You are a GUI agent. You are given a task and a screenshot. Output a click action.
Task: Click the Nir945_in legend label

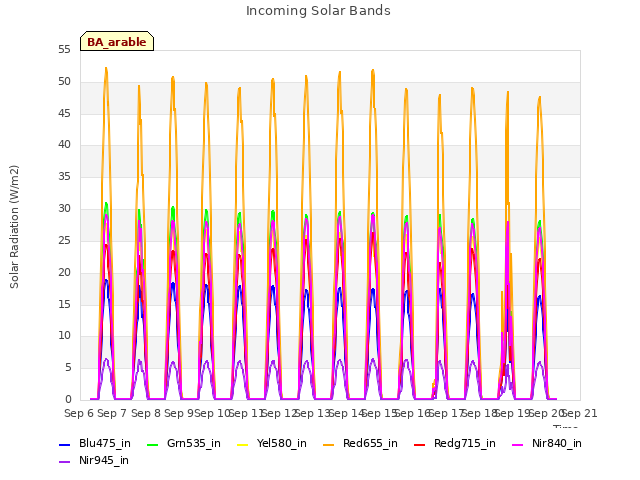pyautogui.click(x=104, y=460)
